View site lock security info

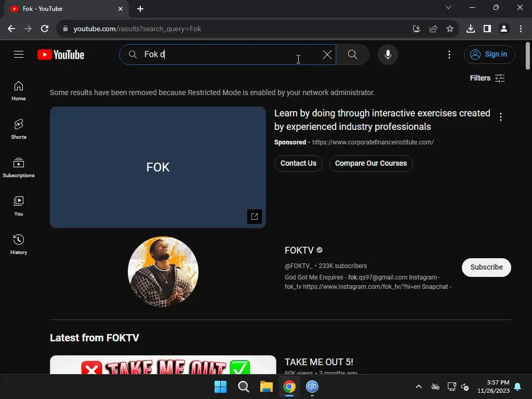tap(65, 29)
